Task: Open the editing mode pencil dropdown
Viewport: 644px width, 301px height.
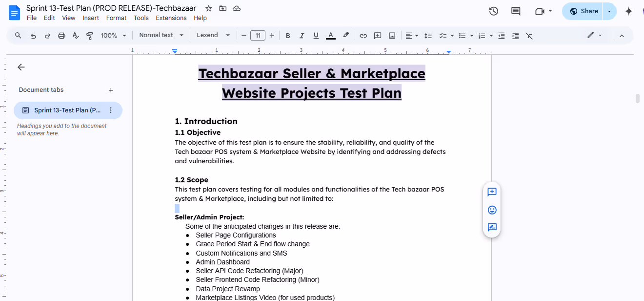Action: point(594,35)
